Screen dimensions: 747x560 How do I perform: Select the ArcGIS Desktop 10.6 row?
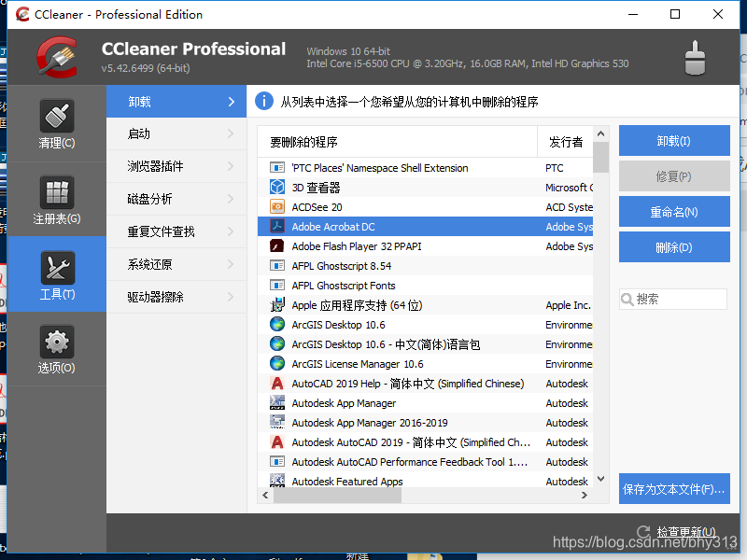[x=426, y=324]
